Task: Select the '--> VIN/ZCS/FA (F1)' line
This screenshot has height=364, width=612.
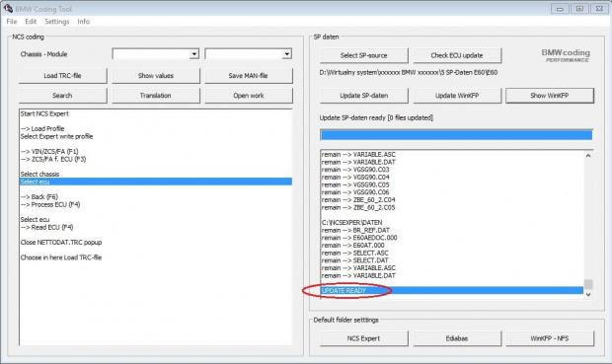Action: click(49, 151)
